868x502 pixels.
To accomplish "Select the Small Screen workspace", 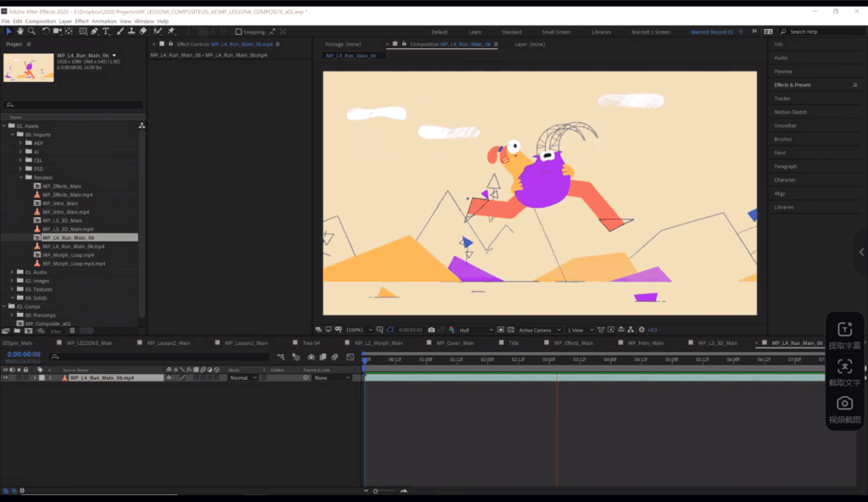I will 556,32.
